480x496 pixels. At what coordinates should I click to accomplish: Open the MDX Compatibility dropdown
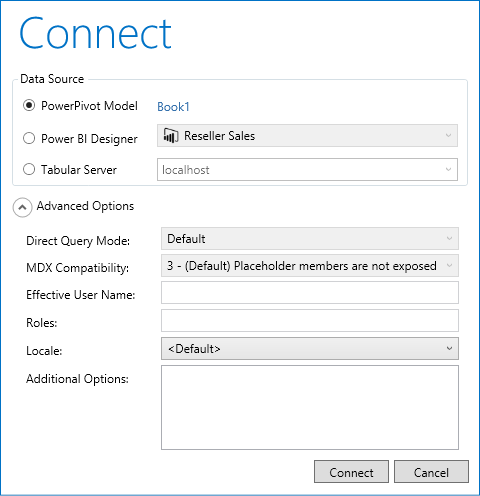pyautogui.click(x=310, y=266)
